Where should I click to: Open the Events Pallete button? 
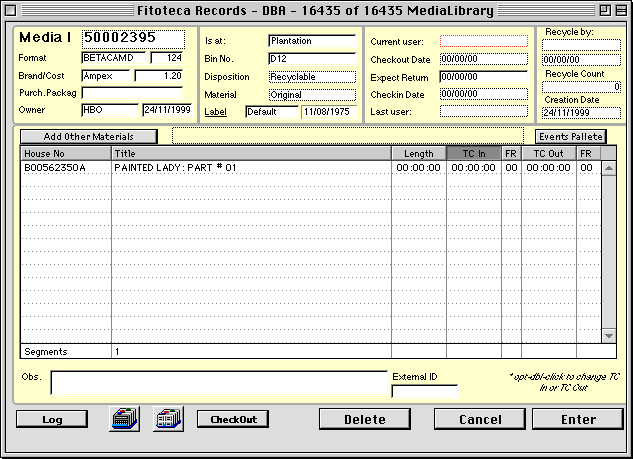(x=571, y=136)
